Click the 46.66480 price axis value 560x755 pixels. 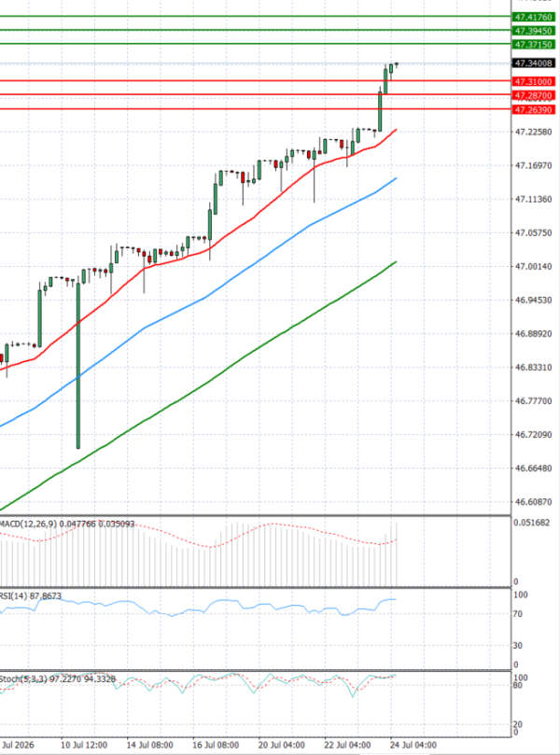[534, 468]
